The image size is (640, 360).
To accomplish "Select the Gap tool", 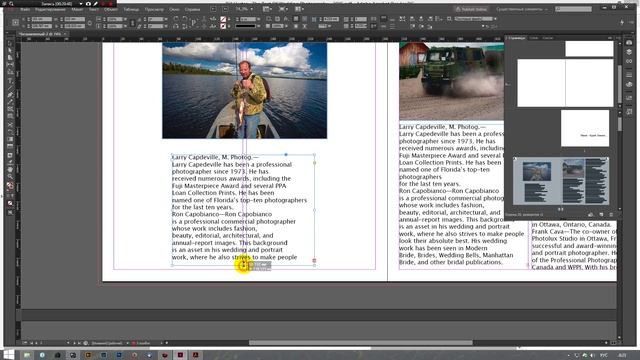I will pos(10,64).
